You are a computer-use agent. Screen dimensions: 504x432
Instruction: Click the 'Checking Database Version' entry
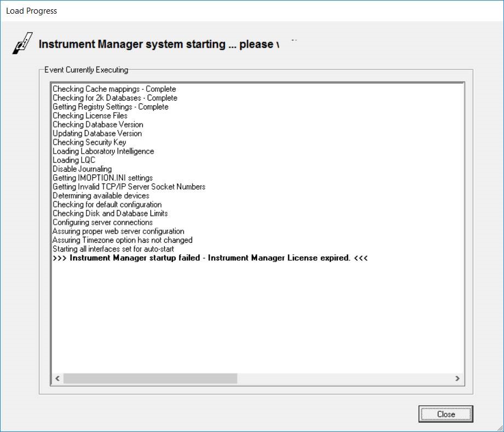pyautogui.click(x=99, y=124)
